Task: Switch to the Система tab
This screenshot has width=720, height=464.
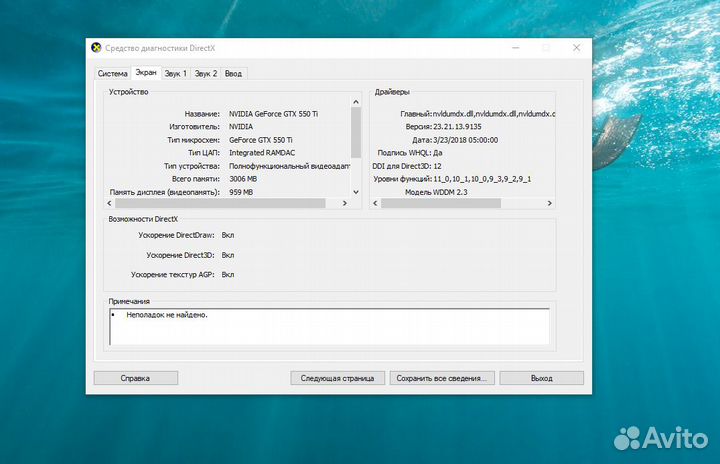Action: click(x=112, y=73)
